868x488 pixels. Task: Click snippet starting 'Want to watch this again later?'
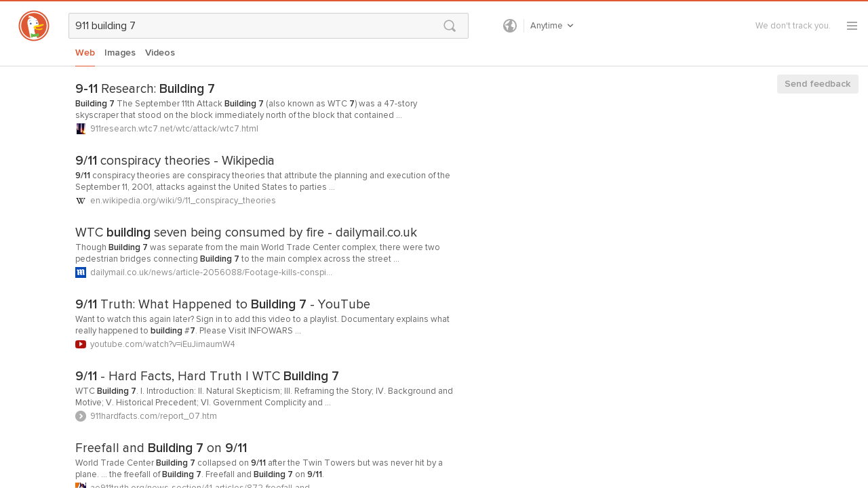coord(262,325)
